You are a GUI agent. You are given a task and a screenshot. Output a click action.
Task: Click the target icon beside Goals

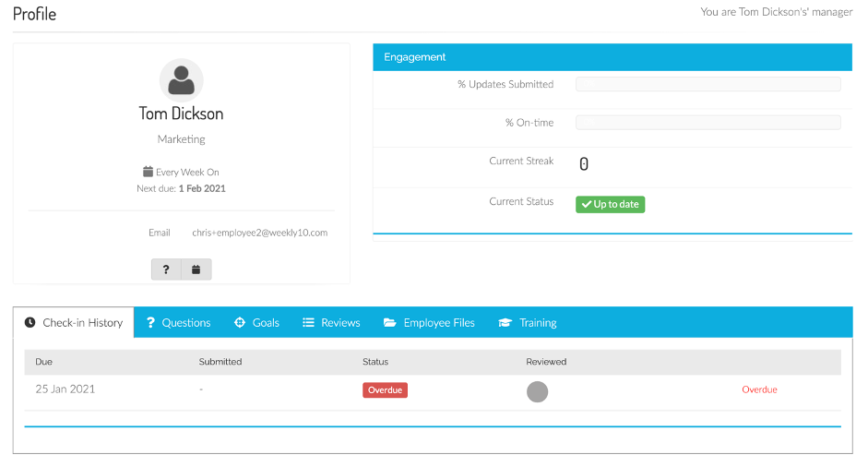(x=240, y=323)
